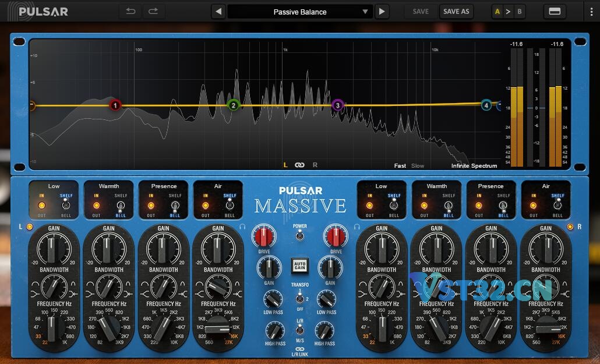Toggle the R channel enable light

coord(570,227)
